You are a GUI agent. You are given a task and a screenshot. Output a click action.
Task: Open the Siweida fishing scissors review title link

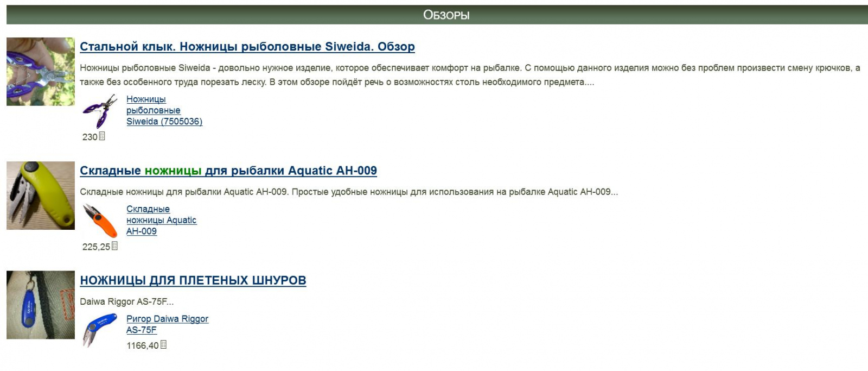tap(247, 47)
